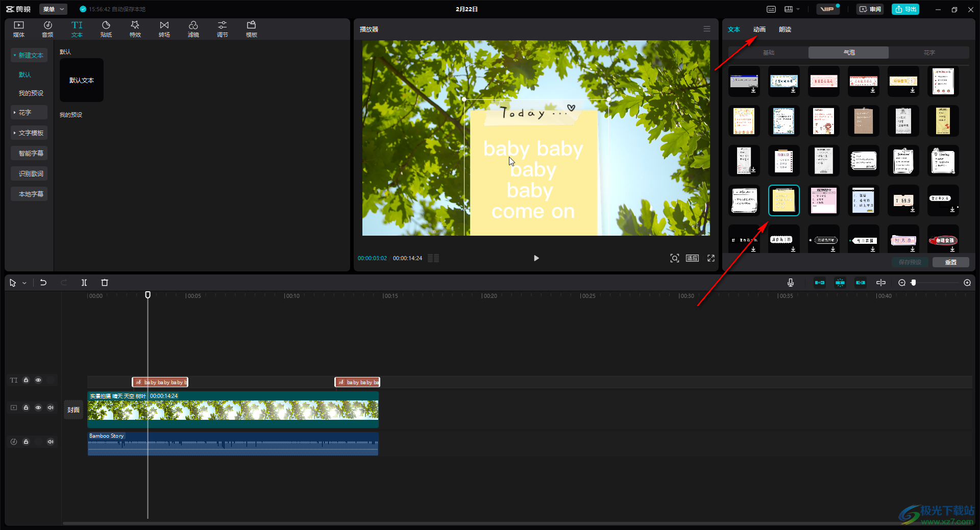Open the 模板 templates panel

pos(252,29)
